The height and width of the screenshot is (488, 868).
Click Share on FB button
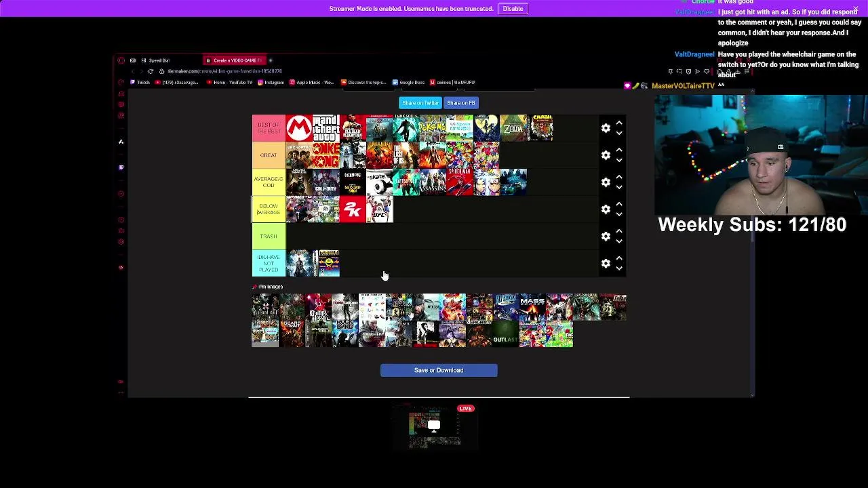461,103
